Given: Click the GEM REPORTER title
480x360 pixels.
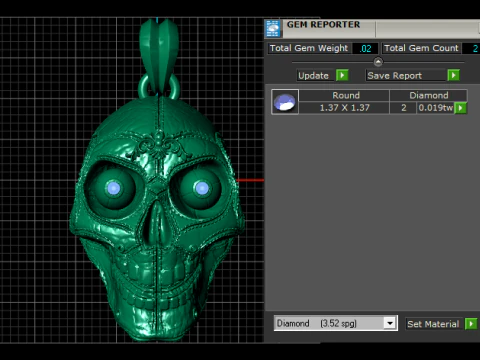Looking at the screenshot, I should [323, 25].
